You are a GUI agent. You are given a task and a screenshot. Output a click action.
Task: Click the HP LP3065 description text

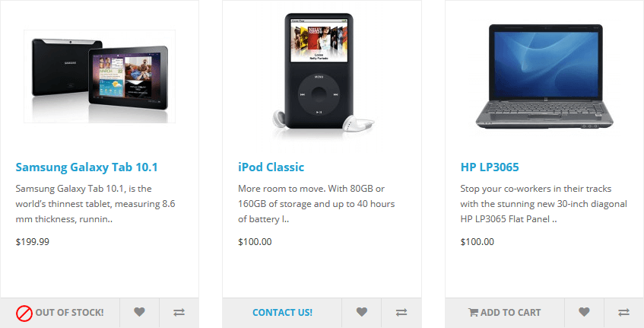point(544,204)
